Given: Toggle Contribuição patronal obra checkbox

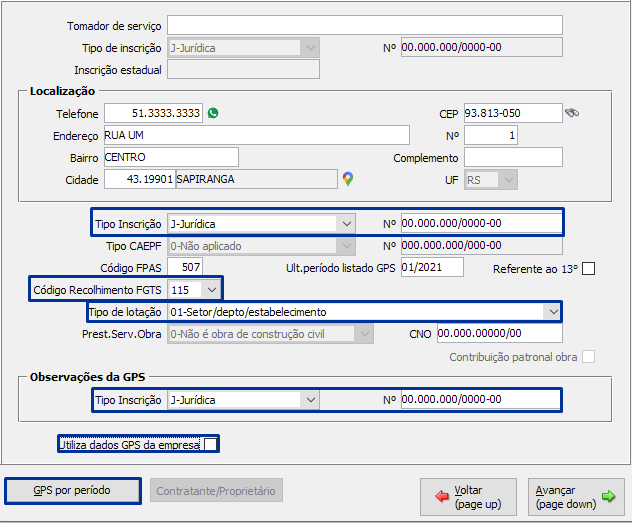Looking at the screenshot, I should (588, 357).
